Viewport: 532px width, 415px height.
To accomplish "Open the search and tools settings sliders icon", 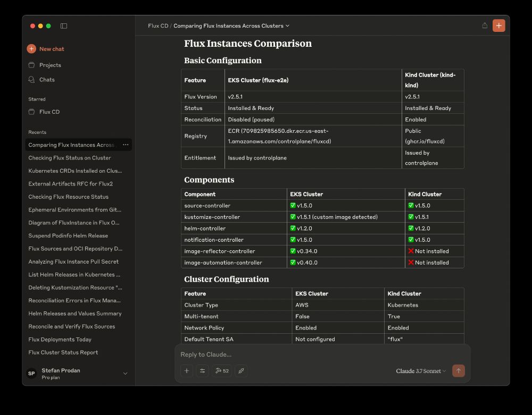I will point(203,370).
